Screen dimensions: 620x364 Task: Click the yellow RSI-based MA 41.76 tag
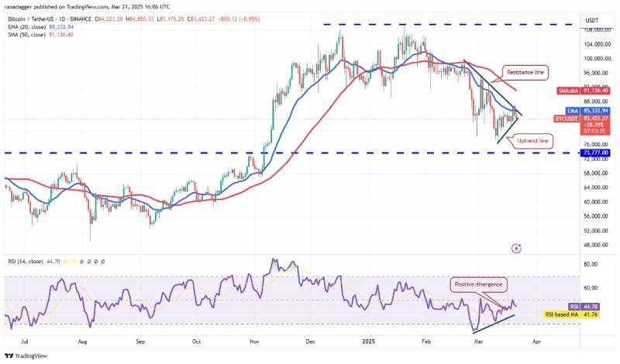[571, 314]
